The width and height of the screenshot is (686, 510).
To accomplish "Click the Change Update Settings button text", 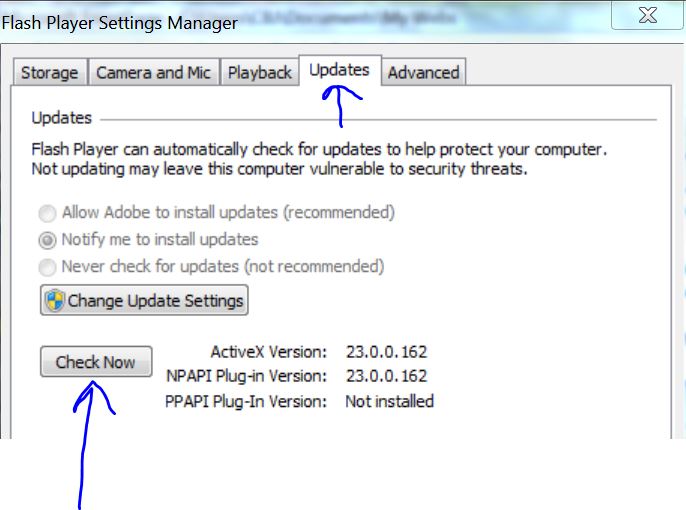I will [x=155, y=300].
